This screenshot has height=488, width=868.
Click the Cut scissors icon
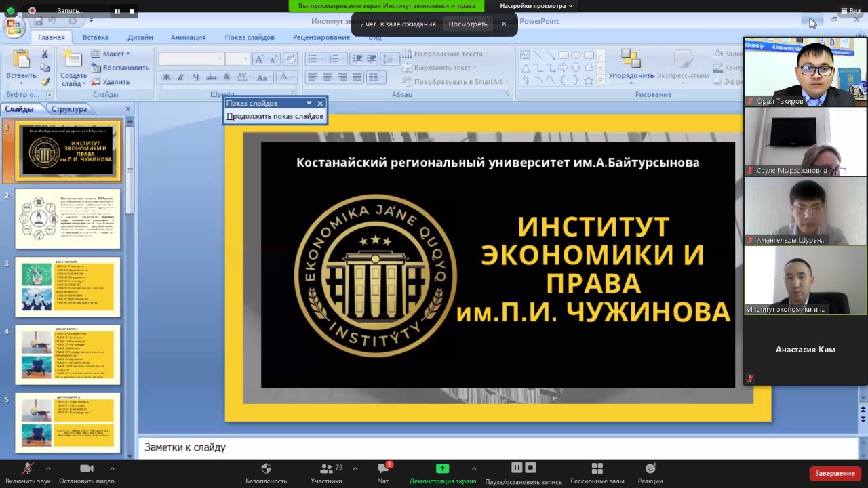click(x=45, y=54)
